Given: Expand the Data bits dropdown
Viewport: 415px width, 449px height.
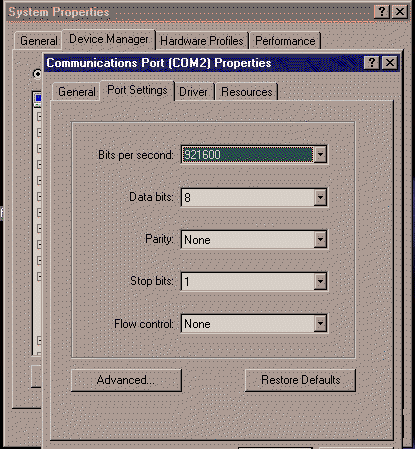Looking at the screenshot, I should pyautogui.click(x=320, y=197).
